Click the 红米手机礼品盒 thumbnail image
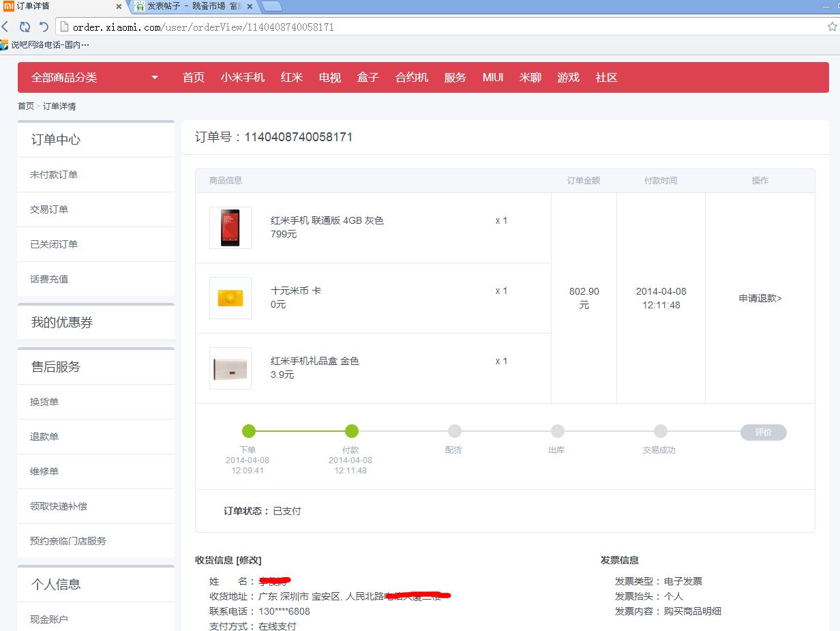This screenshot has height=631, width=840. [230, 368]
